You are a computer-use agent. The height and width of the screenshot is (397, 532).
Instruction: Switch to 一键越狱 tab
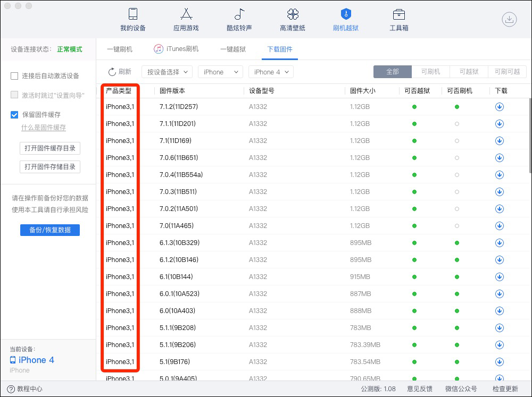pyautogui.click(x=233, y=49)
